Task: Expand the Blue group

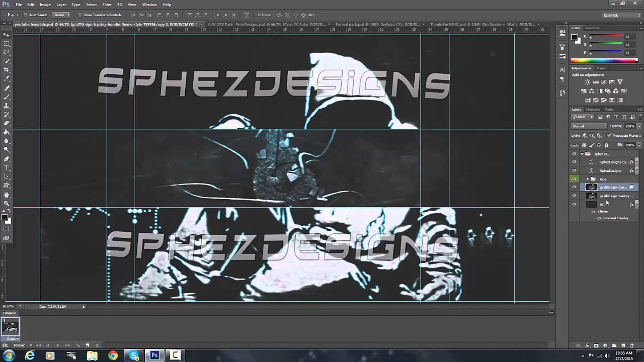Action: tap(587, 179)
